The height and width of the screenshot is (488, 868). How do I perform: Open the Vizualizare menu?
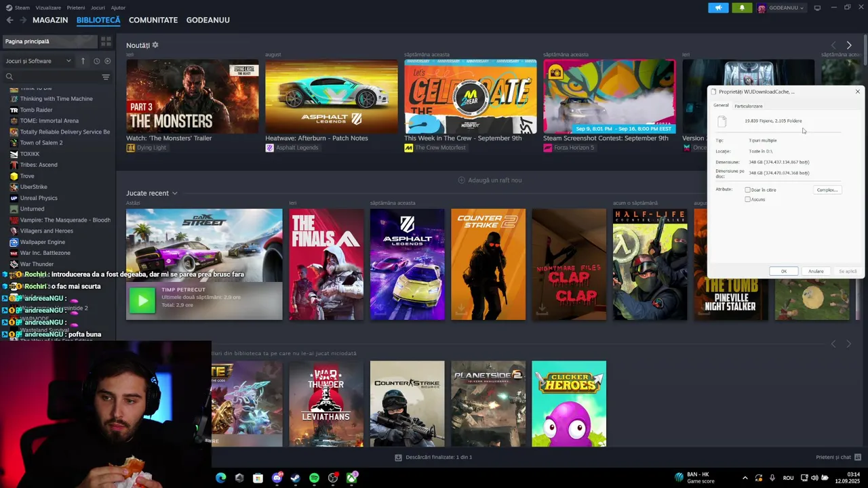click(x=48, y=7)
